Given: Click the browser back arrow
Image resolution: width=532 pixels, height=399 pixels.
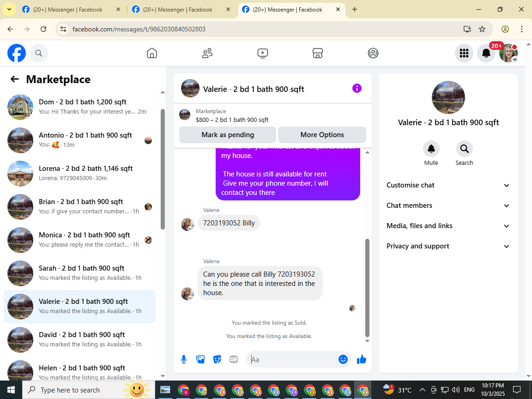Looking at the screenshot, I should click(x=10, y=29).
